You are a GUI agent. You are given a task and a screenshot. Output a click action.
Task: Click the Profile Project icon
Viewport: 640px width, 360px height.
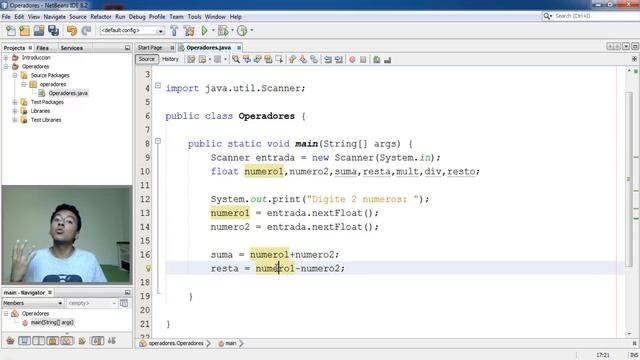[x=242, y=31]
